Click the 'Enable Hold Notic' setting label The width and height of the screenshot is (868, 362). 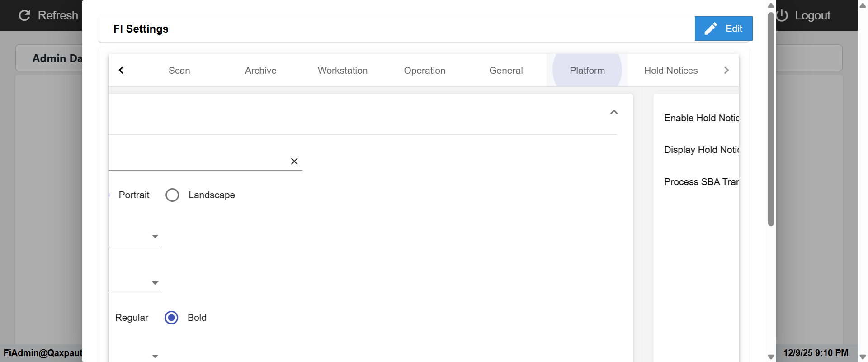701,118
